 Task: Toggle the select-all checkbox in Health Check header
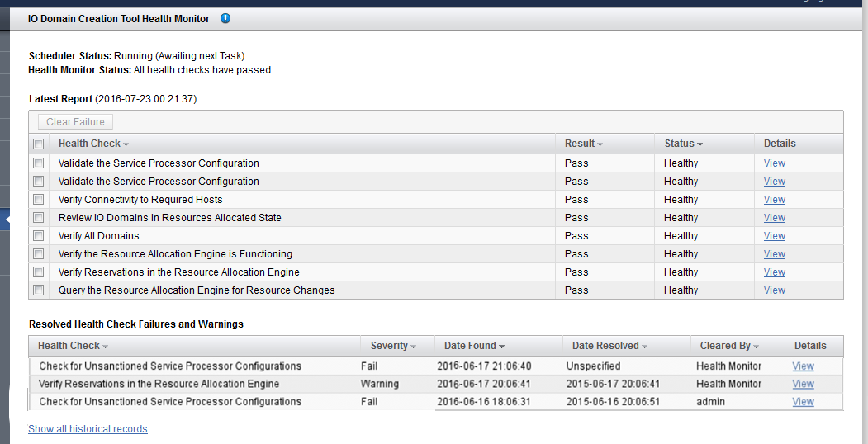38,144
